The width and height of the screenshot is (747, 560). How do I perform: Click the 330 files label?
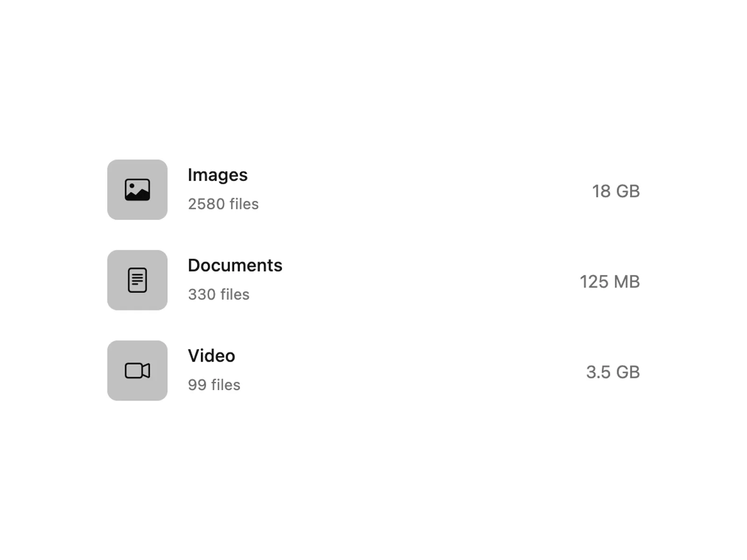tap(218, 294)
